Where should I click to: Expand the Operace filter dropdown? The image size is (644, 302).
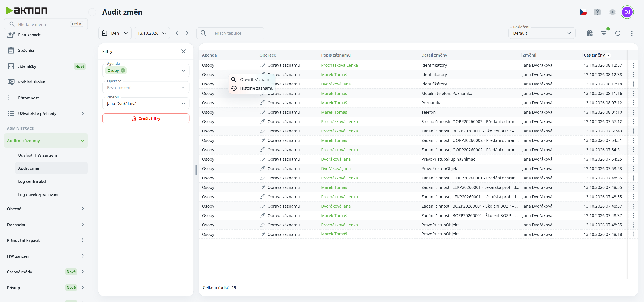click(183, 87)
